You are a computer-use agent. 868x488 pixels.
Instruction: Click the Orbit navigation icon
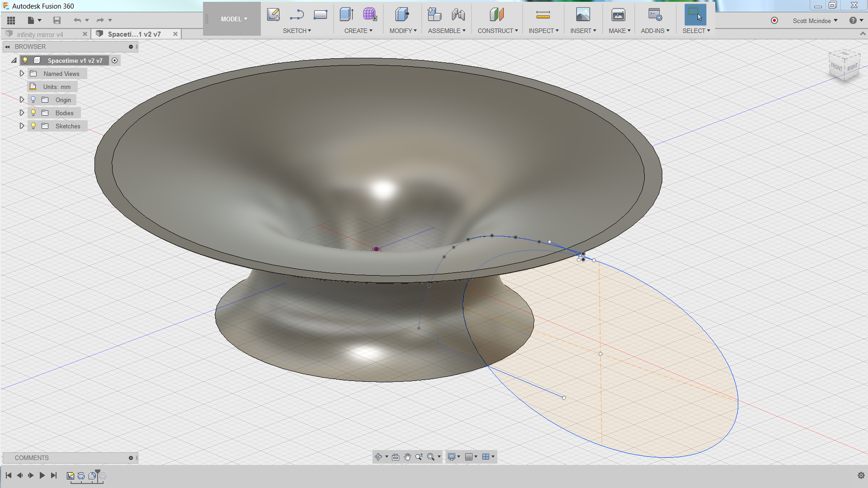tap(378, 457)
